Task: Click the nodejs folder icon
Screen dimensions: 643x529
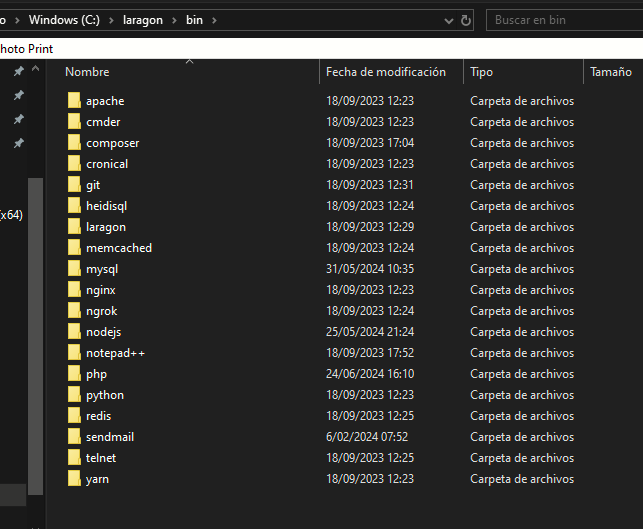Action: pos(73,332)
